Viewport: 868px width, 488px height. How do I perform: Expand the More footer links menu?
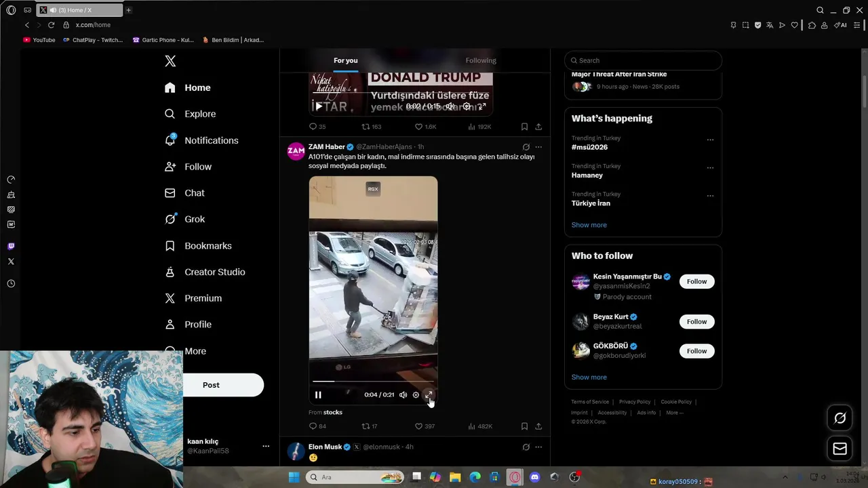click(674, 413)
